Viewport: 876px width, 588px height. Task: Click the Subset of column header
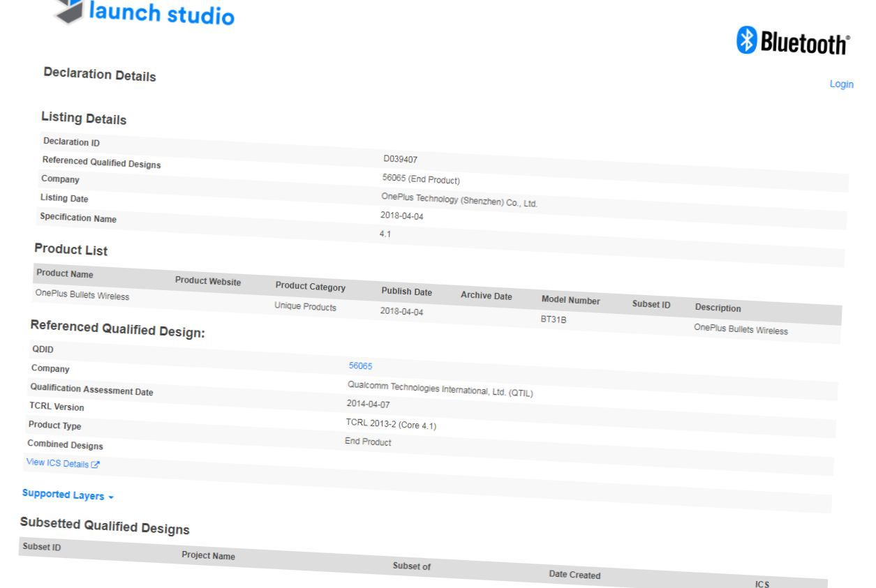pyautogui.click(x=411, y=566)
